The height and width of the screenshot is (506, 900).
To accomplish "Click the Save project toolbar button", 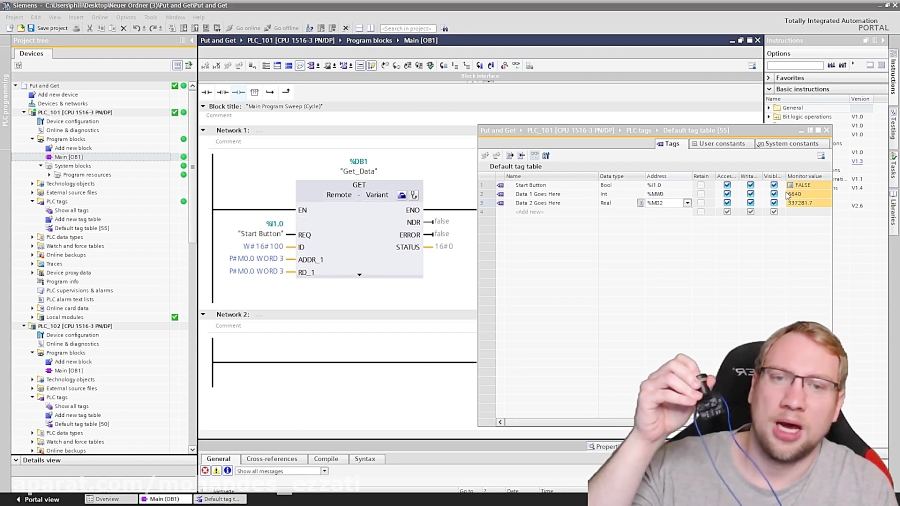I will 48,28.
